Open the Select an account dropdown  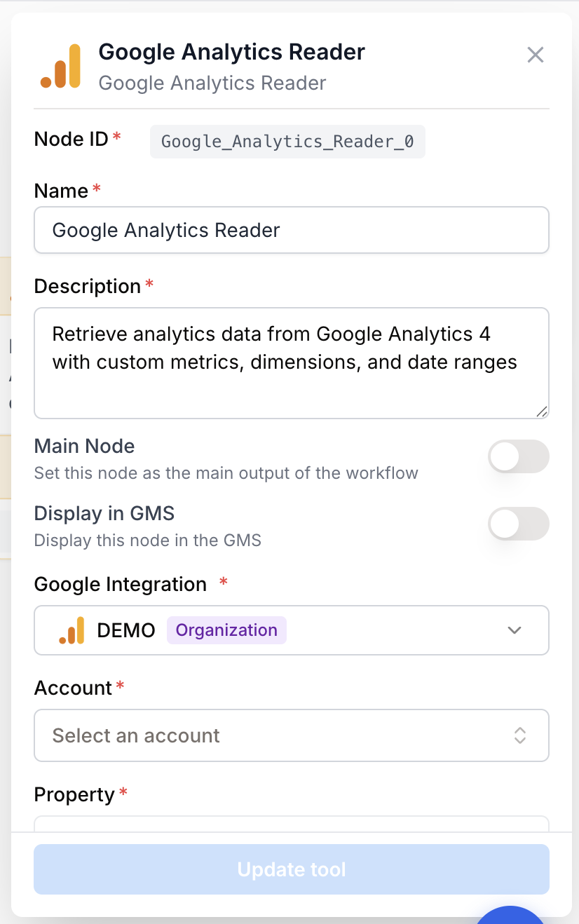click(292, 735)
